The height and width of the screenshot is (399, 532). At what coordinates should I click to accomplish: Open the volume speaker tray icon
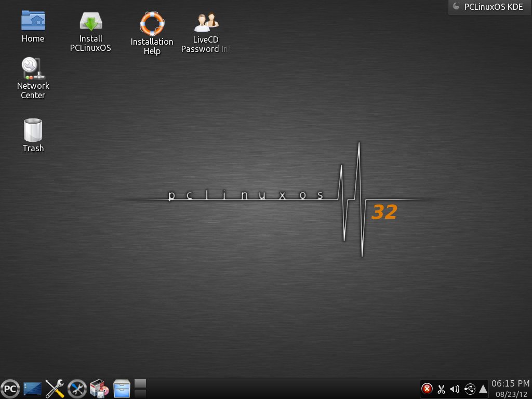point(455,389)
